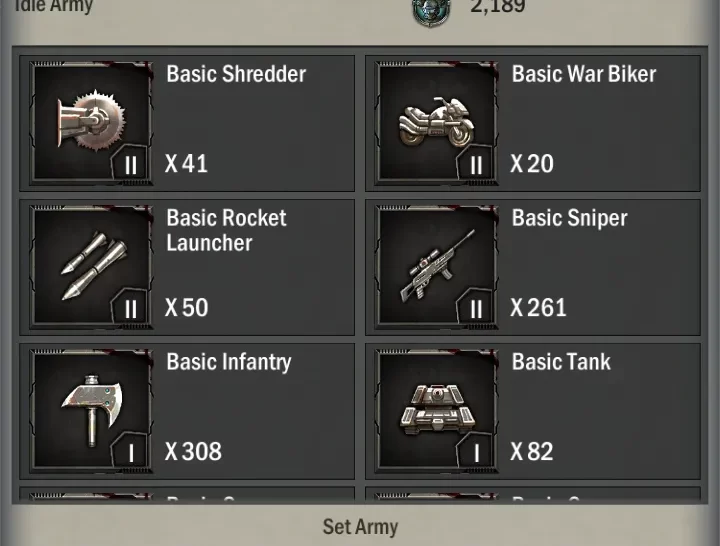Click the X 82 Basic Tank quantity
The image size is (720, 546).
coord(532,451)
